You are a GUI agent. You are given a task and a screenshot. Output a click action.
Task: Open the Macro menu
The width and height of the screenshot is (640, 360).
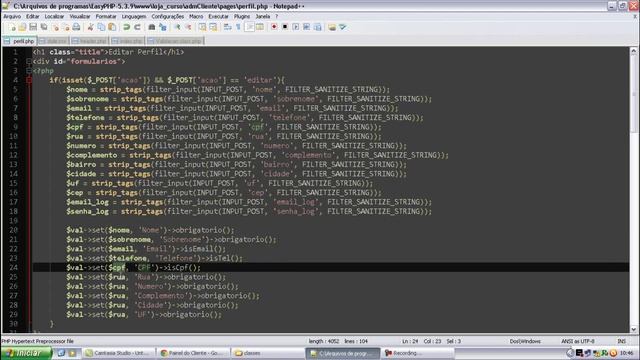click(x=196, y=16)
